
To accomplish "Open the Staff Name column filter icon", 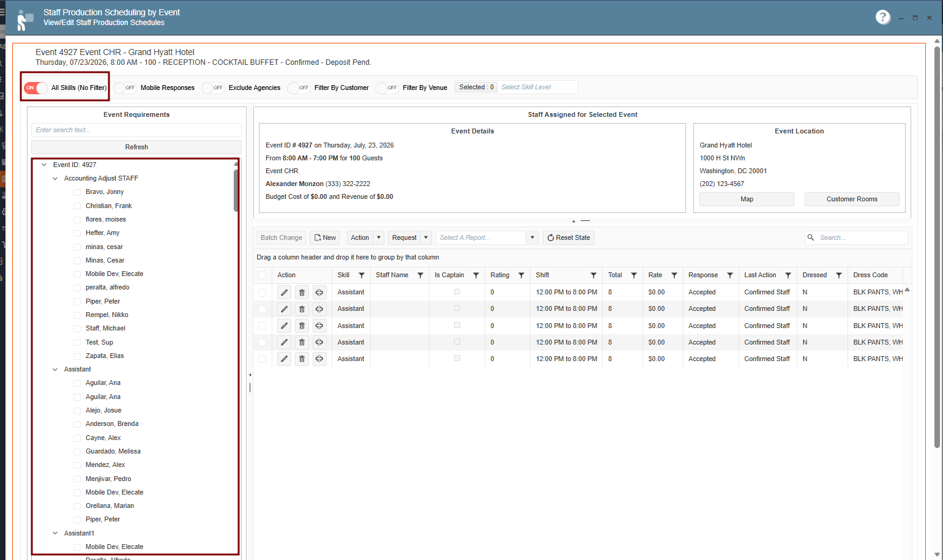I will pyautogui.click(x=420, y=275).
